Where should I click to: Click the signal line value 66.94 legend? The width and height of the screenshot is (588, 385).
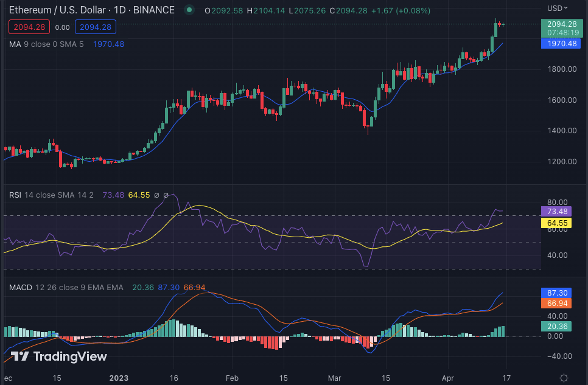tap(194, 288)
